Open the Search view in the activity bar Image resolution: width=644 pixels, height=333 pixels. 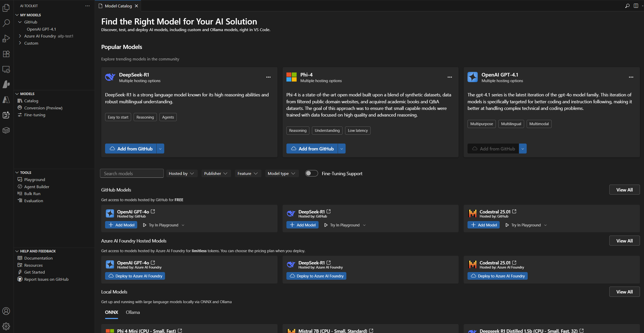[6, 23]
